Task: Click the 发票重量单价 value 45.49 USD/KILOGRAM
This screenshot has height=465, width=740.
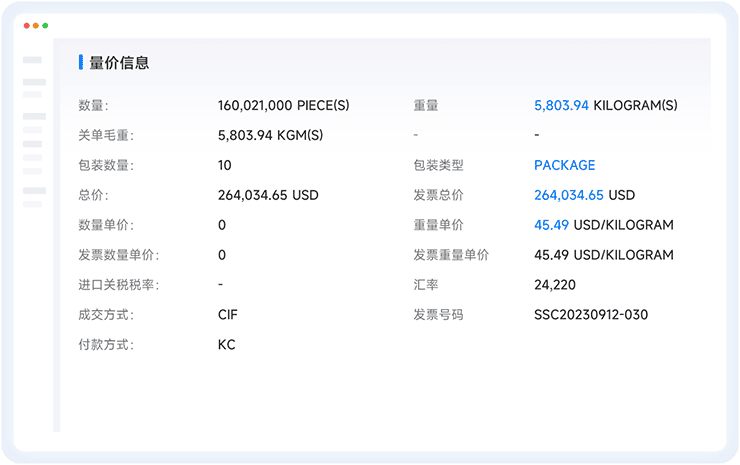Action: pos(604,255)
